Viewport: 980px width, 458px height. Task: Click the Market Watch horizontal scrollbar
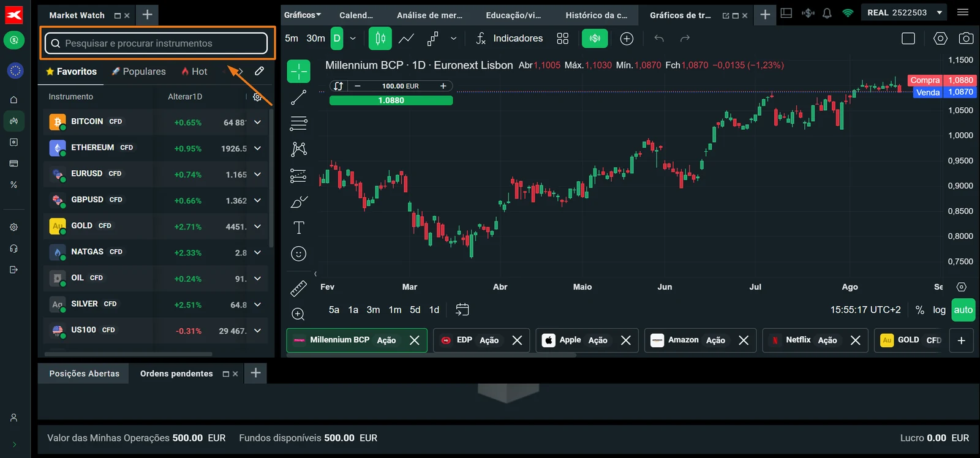point(130,354)
